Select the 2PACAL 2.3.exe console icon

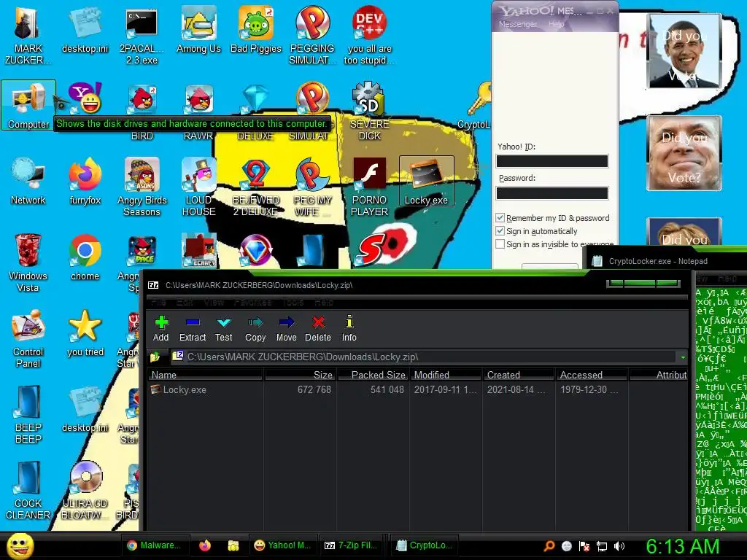(x=142, y=35)
